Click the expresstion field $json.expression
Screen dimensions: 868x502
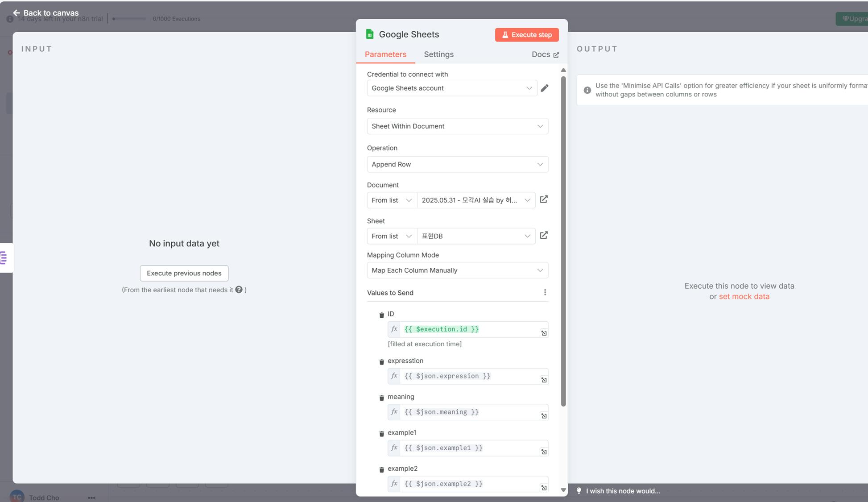468,376
